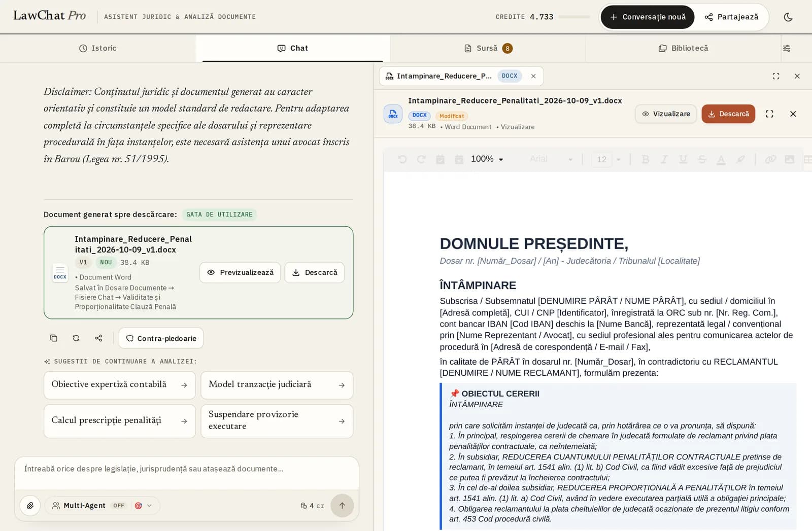Click the credits usage progress bar

(x=574, y=17)
